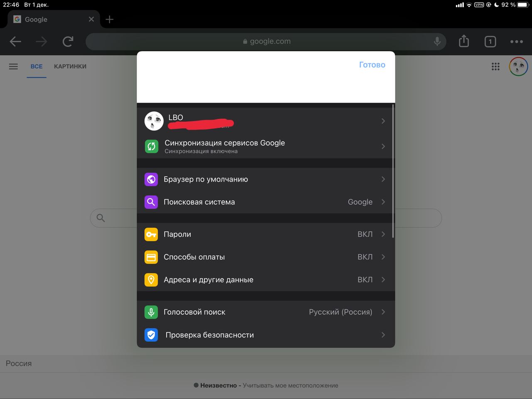
Task: Tap the 22:46 clock in status bar
Action: tap(11, 5)
